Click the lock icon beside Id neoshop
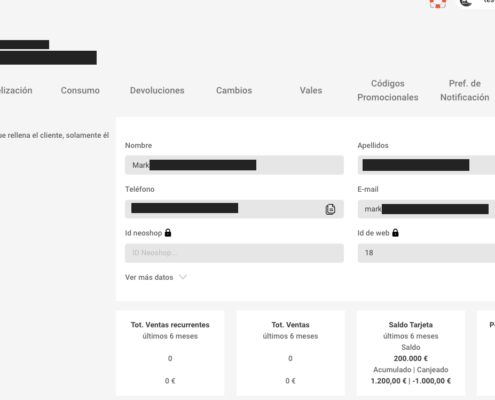The image size is (495, 400). pyautogui.click(x=168, y=233)
